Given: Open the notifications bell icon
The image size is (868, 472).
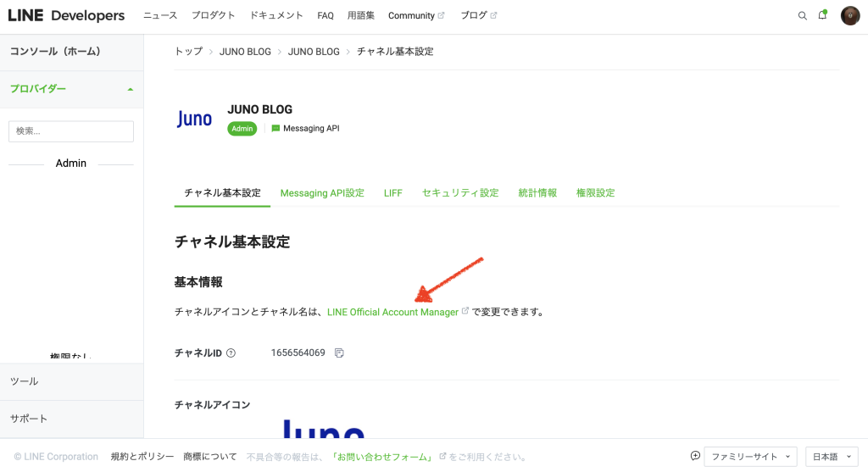Looking at the screenshot, I should click(822, 15).
